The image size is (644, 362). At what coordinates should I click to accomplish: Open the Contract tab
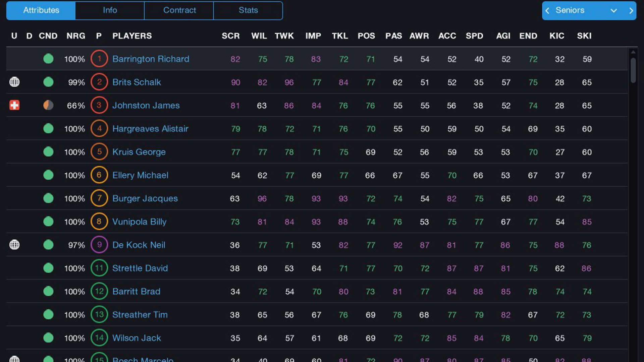(x=179, y=10)
